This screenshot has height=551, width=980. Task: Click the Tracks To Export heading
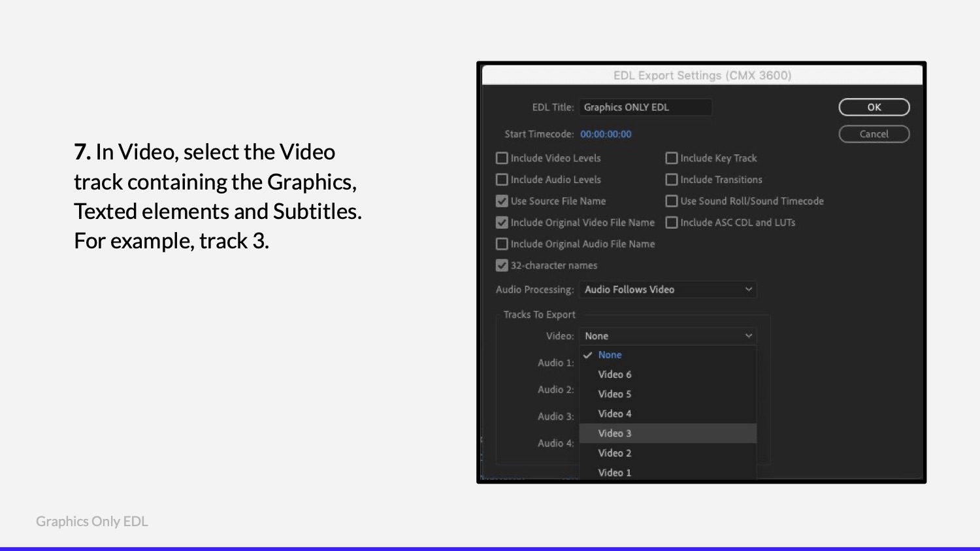pyautogui.click(x=539, y=314)
